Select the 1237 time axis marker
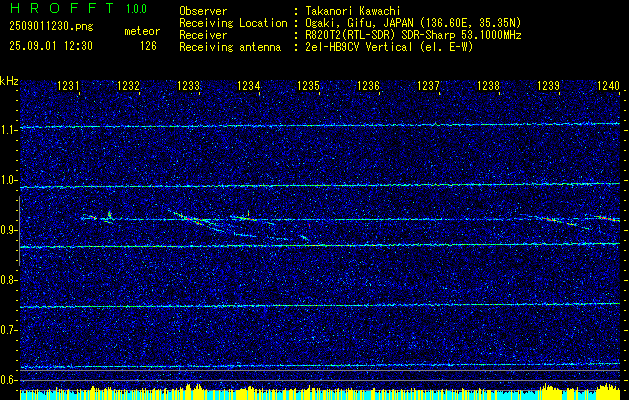Screen dimensions: 629x400 [428, 85]
